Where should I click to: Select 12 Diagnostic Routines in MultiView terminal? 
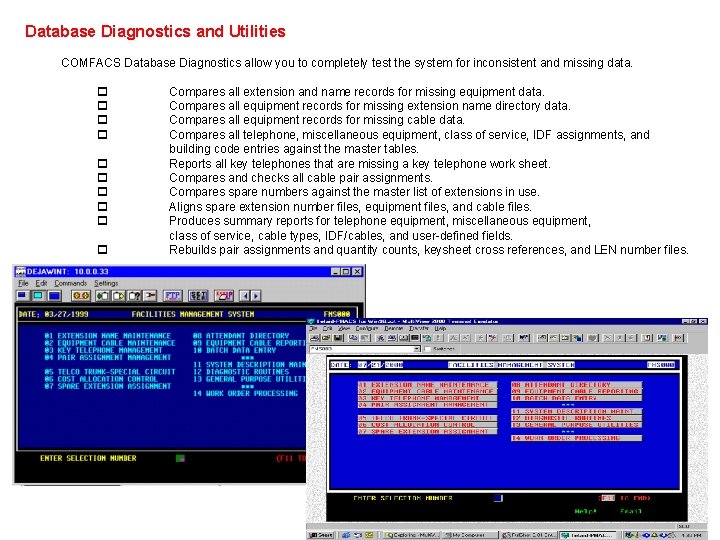(x=576, y=418)
